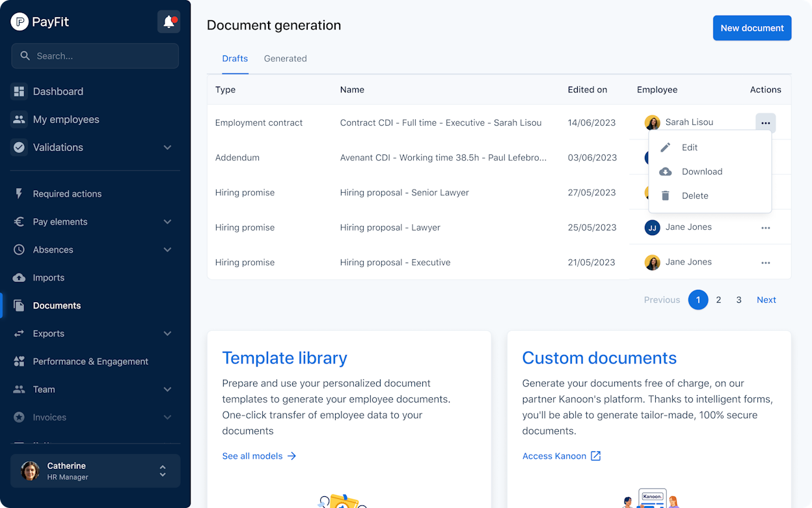This screenshot has height=508, width=812.
Task: Click the Absences clock icon
Action: [x=19, y=249]
